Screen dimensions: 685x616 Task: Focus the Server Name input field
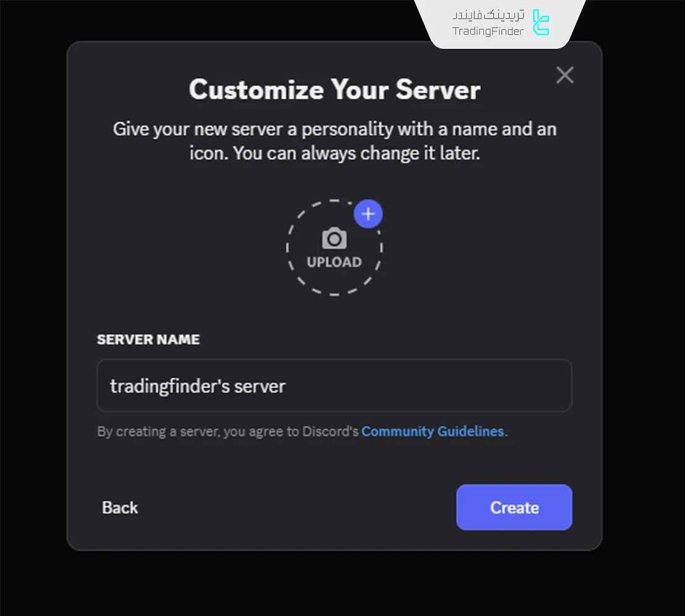coord(334,385)
